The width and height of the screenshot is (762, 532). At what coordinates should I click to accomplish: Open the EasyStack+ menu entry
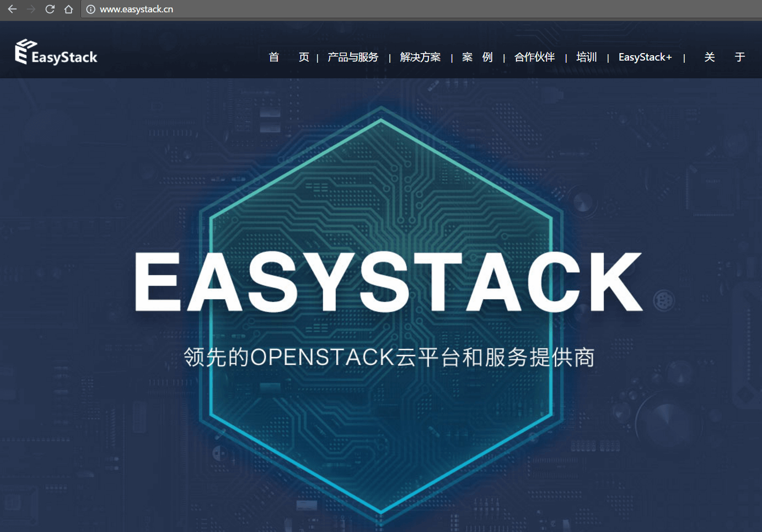tap(645, 57)
